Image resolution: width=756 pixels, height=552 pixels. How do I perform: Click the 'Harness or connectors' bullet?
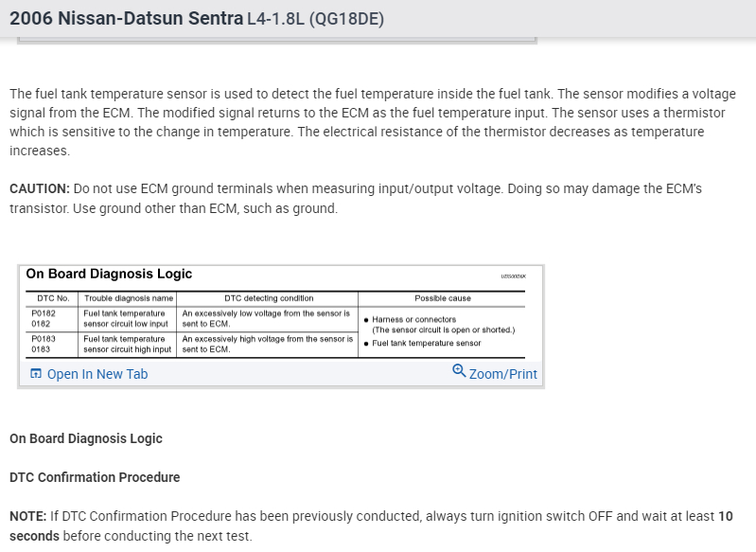click(414, 319)
